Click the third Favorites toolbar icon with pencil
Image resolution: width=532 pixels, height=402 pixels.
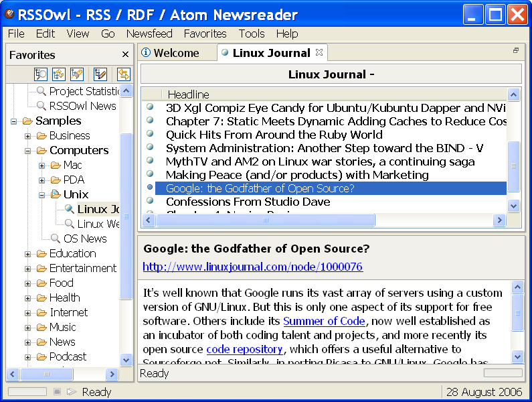coord(77,74)
